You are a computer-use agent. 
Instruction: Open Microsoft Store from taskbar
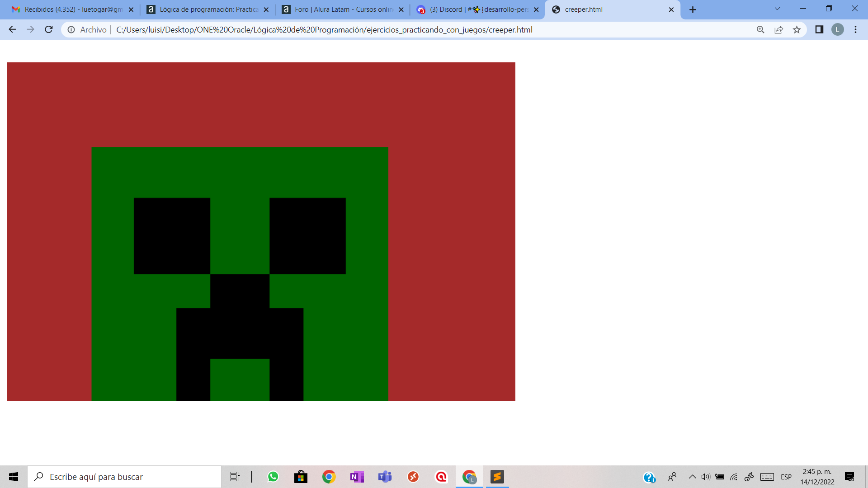pyautogui.click(x=301, y=477)
